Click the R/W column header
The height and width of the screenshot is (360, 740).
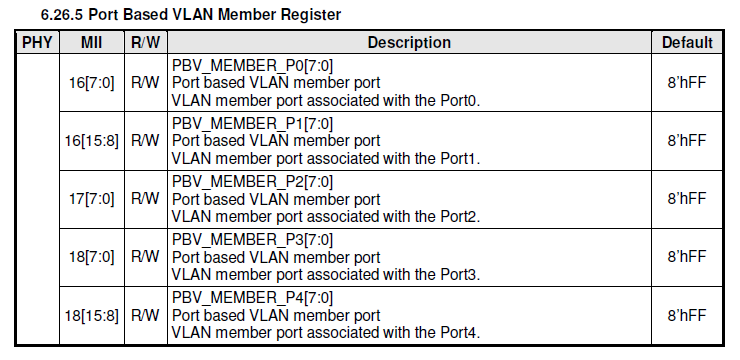point(146,43)
